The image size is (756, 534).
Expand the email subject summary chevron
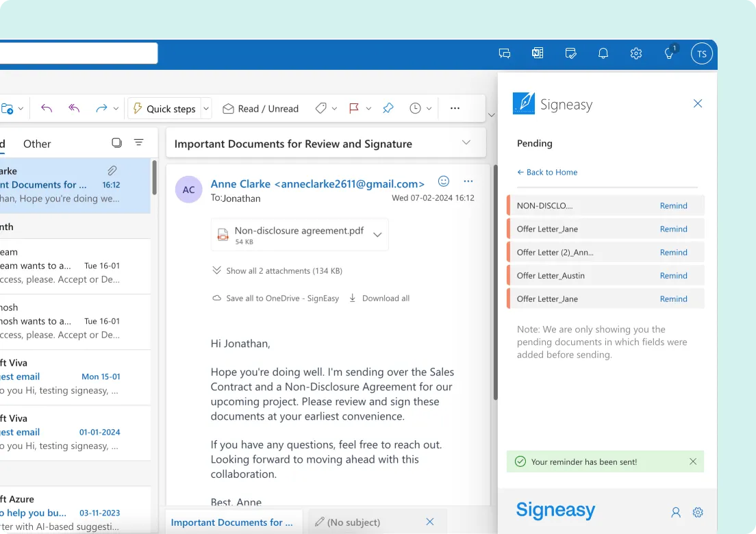pos(466,142)
